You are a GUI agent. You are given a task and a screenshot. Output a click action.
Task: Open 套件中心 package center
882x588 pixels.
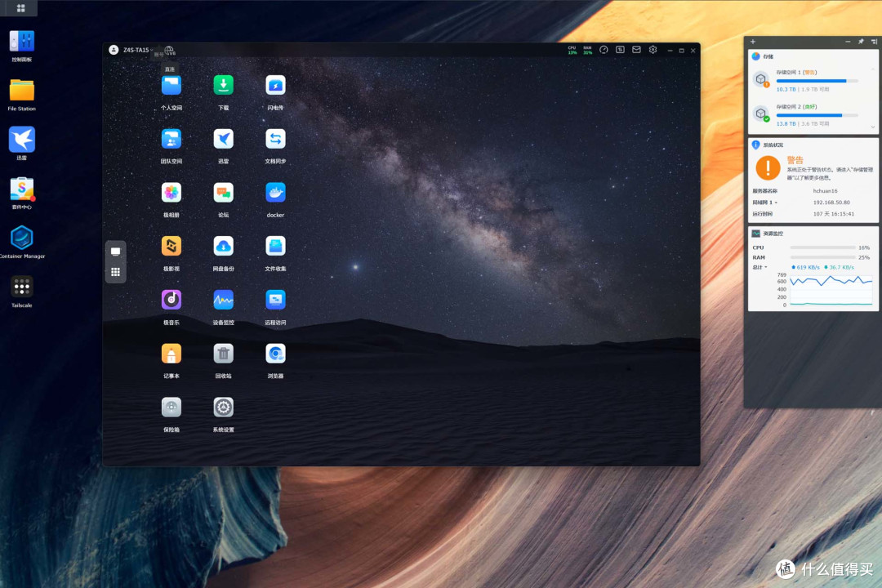click(22, 189)
